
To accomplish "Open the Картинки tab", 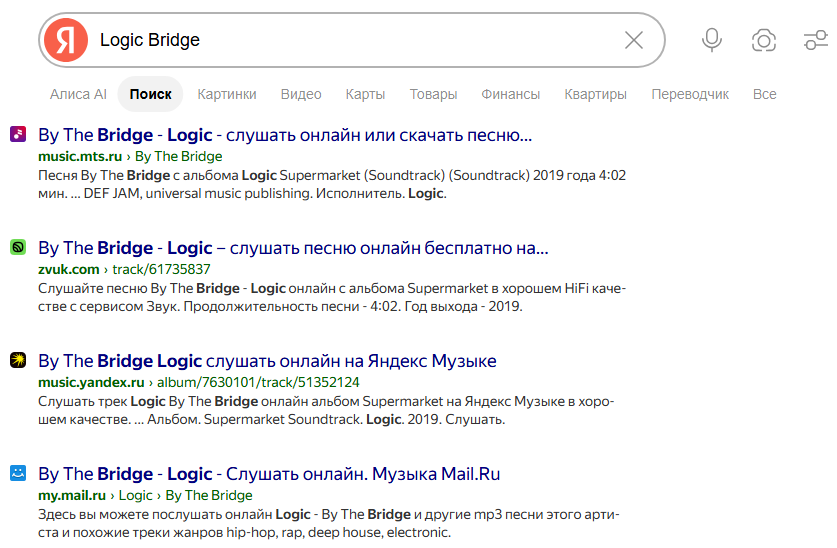I will point(227,94).
